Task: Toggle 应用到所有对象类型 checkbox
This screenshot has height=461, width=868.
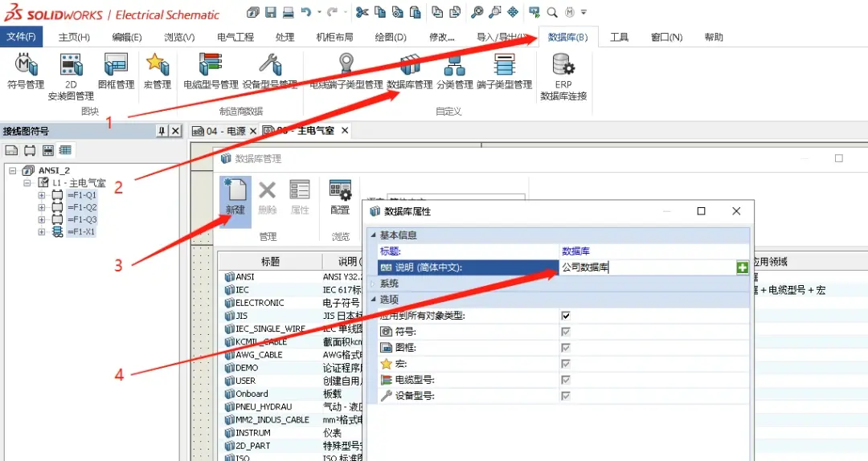Action: coord(565,316)
